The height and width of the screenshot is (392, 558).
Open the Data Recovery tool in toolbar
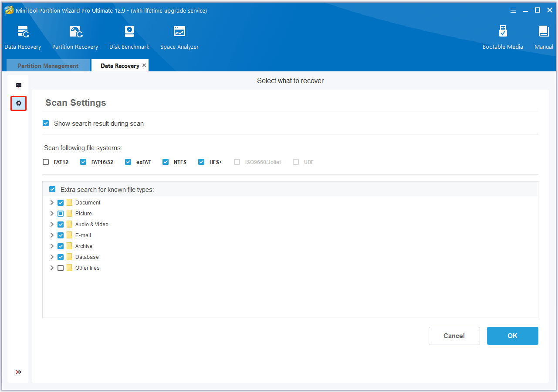(x=23, y=38)
